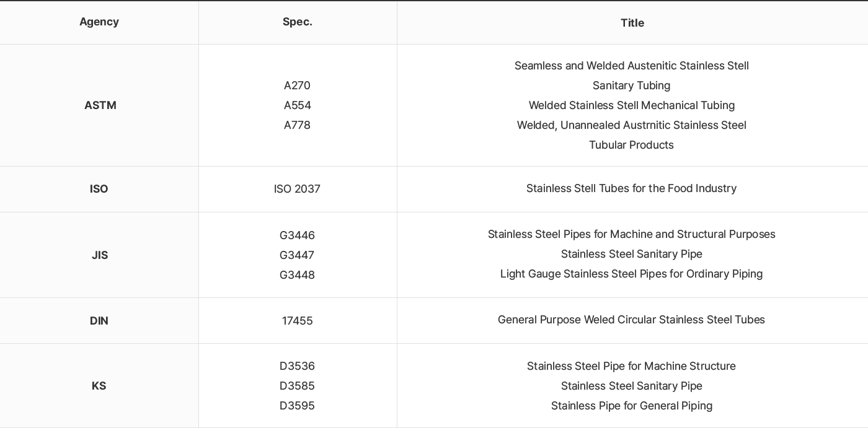Image resolution: width=868 pixels, height=428 pixels.
Task: Click spec A554 in the ASTM row
Action: pyautogui.click(x=297, y=105)
